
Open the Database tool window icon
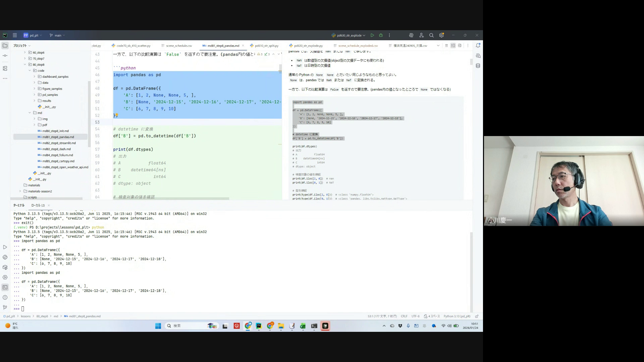[x=478, y=66]
